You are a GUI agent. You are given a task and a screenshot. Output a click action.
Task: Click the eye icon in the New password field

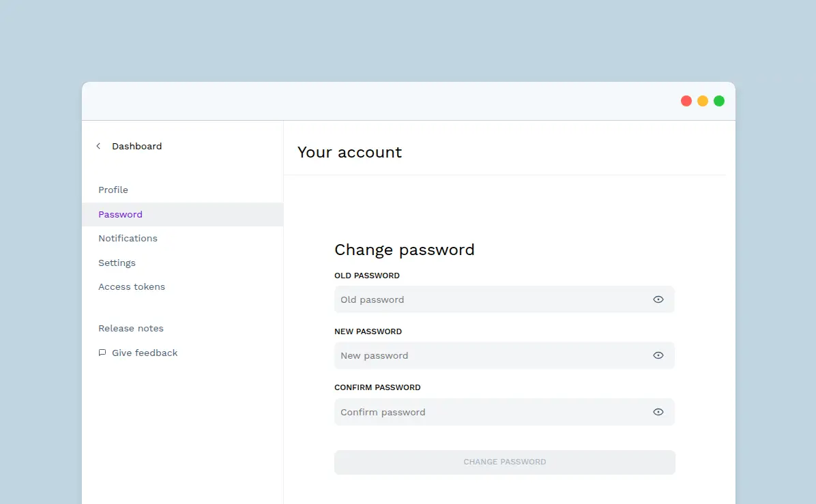658,355
